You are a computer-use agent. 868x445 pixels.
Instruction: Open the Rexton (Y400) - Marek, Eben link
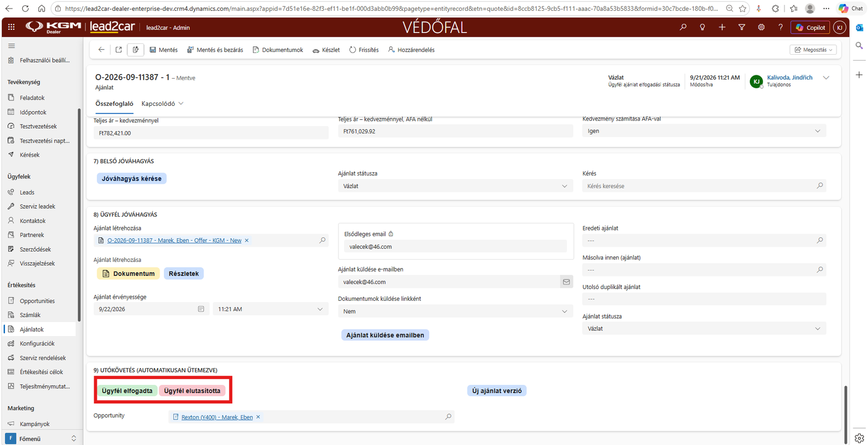[217, 417]
